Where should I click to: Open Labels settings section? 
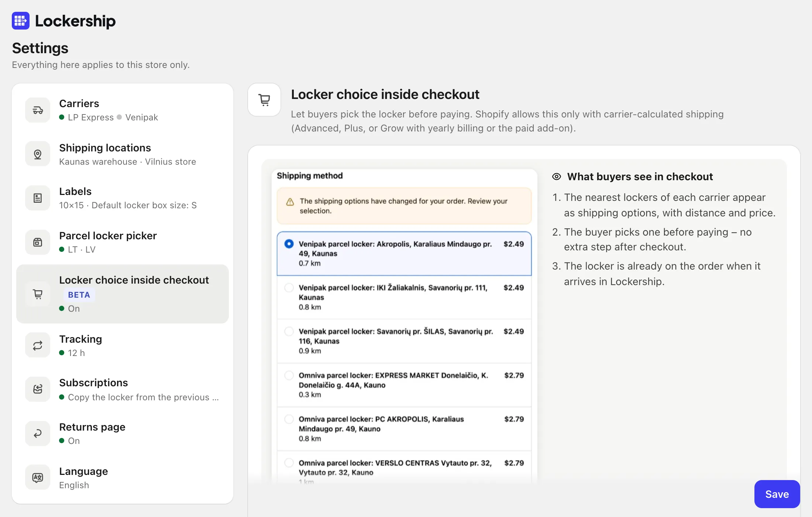(123, 198)
